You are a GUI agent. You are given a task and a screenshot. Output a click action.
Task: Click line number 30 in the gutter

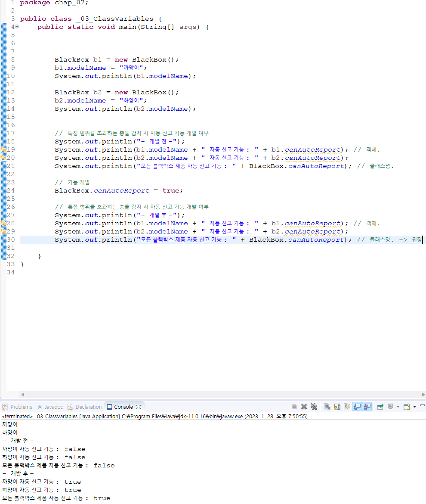point(11,240)
